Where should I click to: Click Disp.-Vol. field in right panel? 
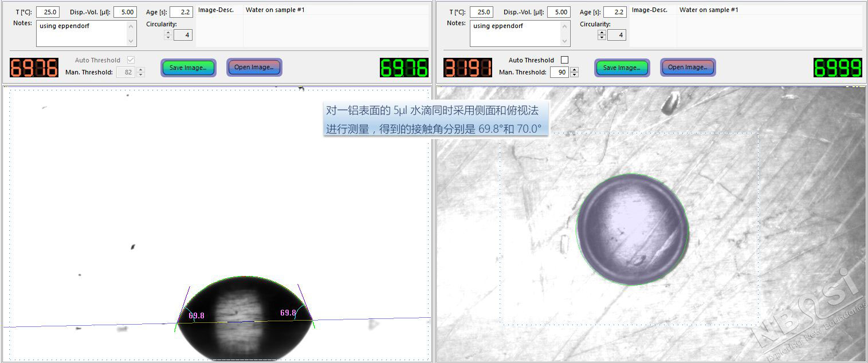tap(558, 12)
